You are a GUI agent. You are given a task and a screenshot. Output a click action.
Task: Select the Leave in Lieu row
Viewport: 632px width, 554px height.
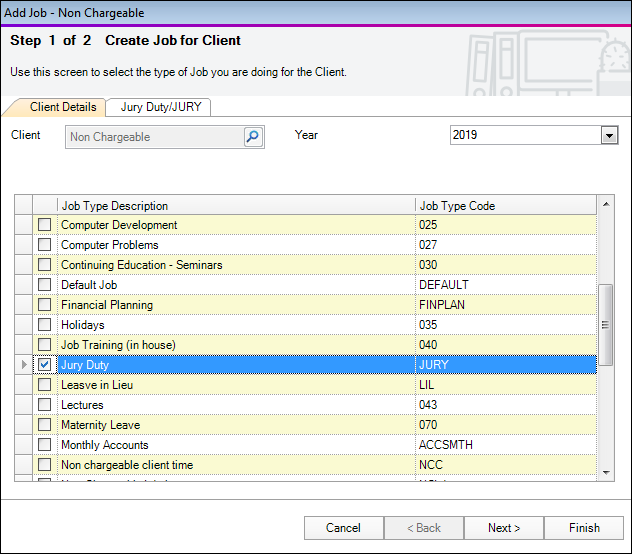235,385
